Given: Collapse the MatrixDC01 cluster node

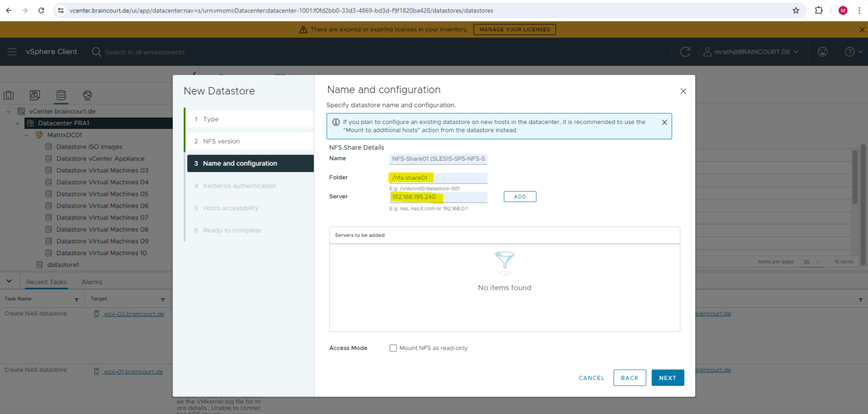Looking at the screenshot, I should click(x=26, y=135).
